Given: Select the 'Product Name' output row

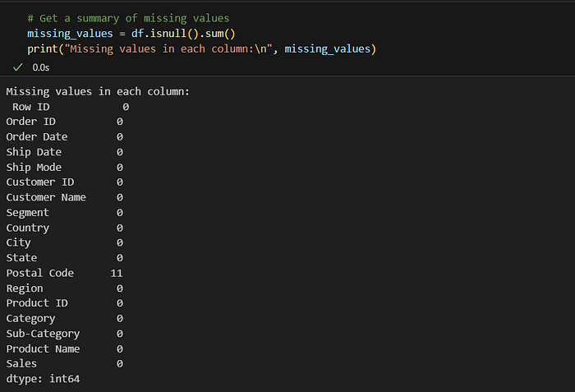Looking at the screenshot, I should pyautogui.click(x=65, y=349).
